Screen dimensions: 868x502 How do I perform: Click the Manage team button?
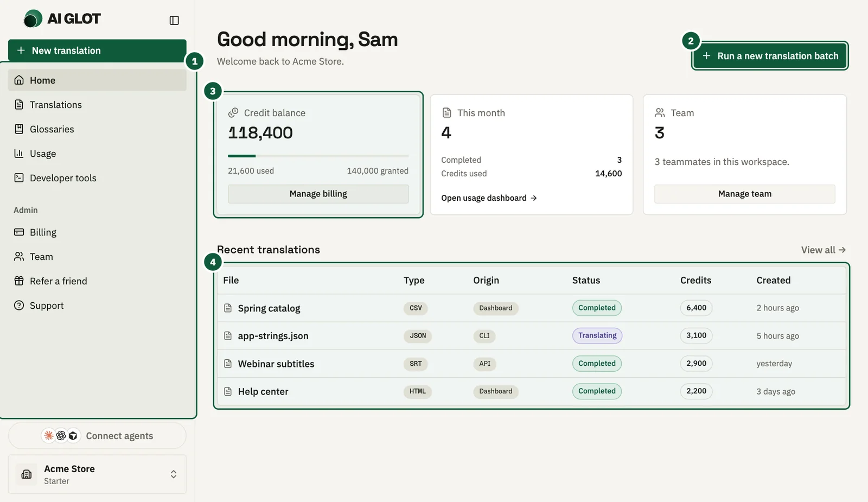[x=745, y=194]
